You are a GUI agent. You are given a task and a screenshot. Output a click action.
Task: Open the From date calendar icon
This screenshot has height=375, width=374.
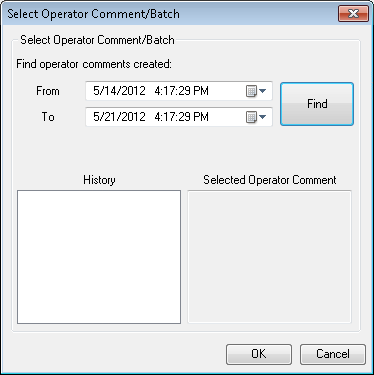pos(251,91)
